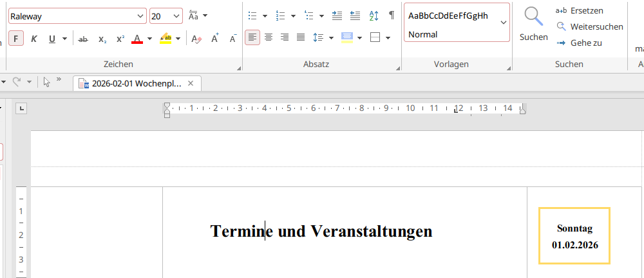Open numbered list dropdown arrow

[293, 16]
